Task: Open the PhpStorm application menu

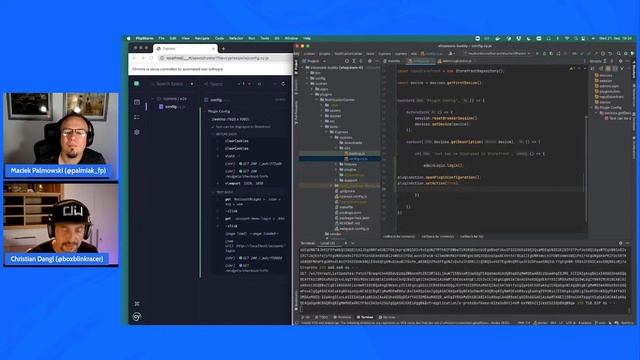Action: [144, 38]
